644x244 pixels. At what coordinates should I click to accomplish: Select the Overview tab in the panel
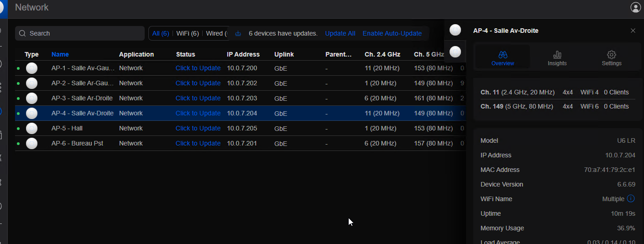click(503, 58)
